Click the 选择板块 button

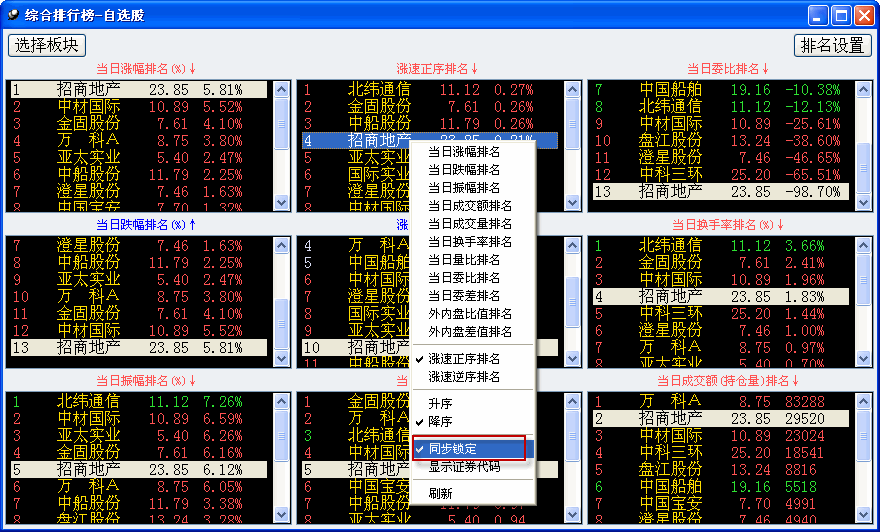pos(47,45)
